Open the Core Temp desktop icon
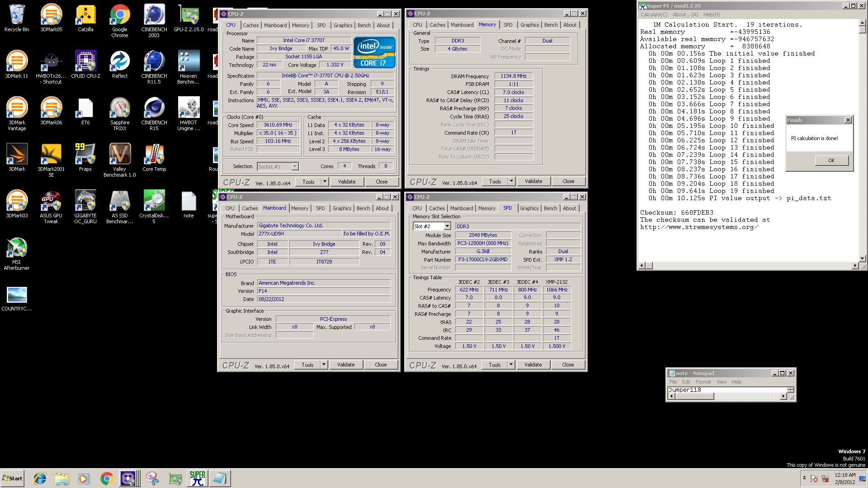Image resolution: width=868 pixels, height=488 pixels. [x=154, y=158]
